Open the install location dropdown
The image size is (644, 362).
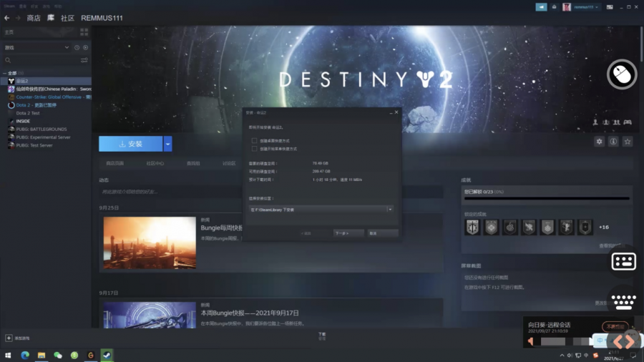390,210
